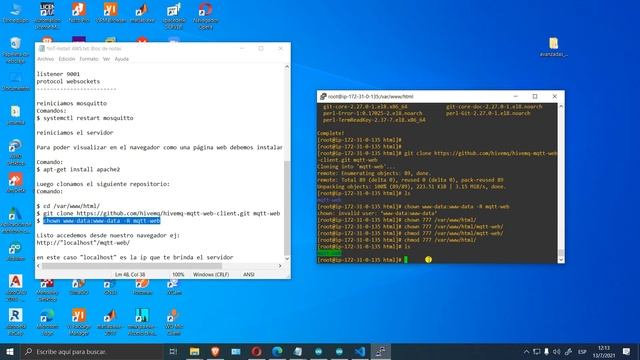This screenshot has width=640, height=360.
Task: Select the Revit desktop shortcut icon
Action: click(16, 322)
